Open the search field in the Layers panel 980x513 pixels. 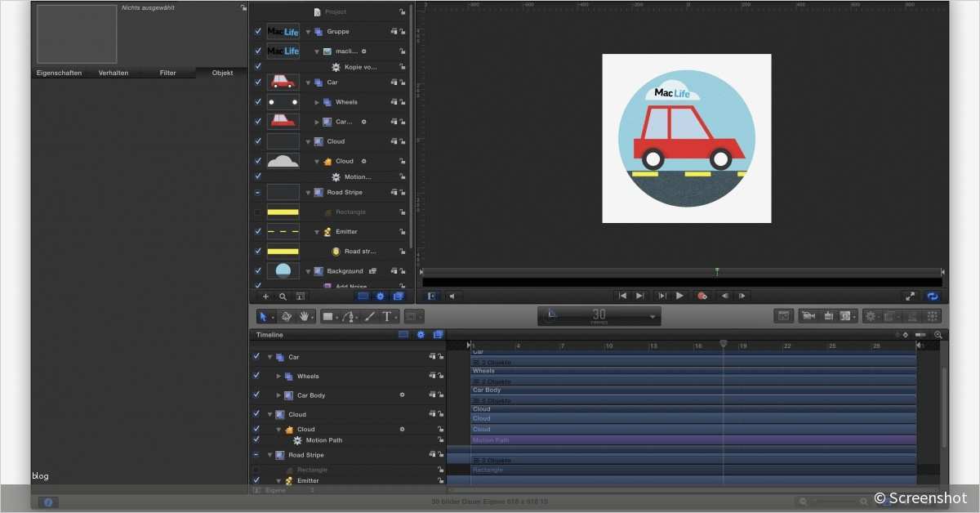(x=283, y=296)
